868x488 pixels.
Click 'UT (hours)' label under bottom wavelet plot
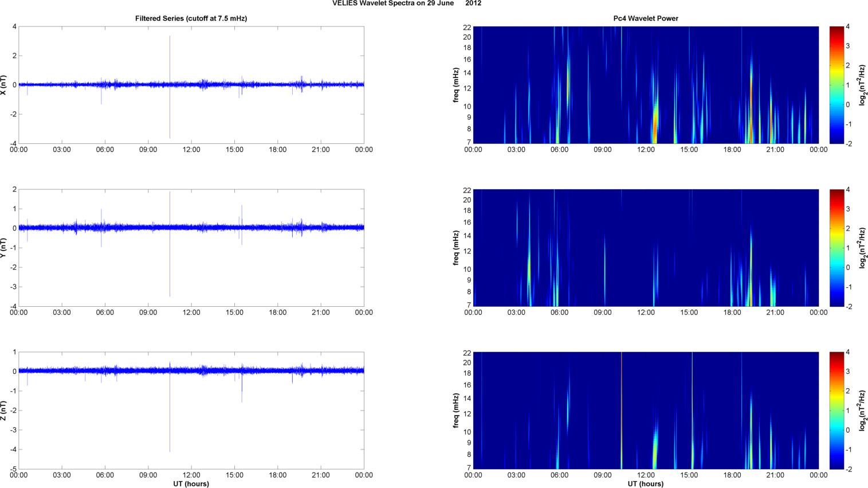click(645, 484)
